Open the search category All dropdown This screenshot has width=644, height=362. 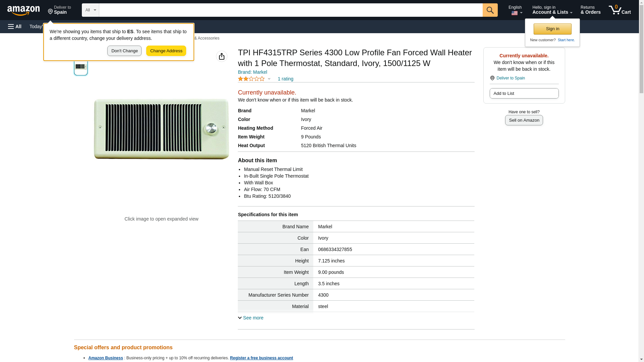tap(90, 10)
